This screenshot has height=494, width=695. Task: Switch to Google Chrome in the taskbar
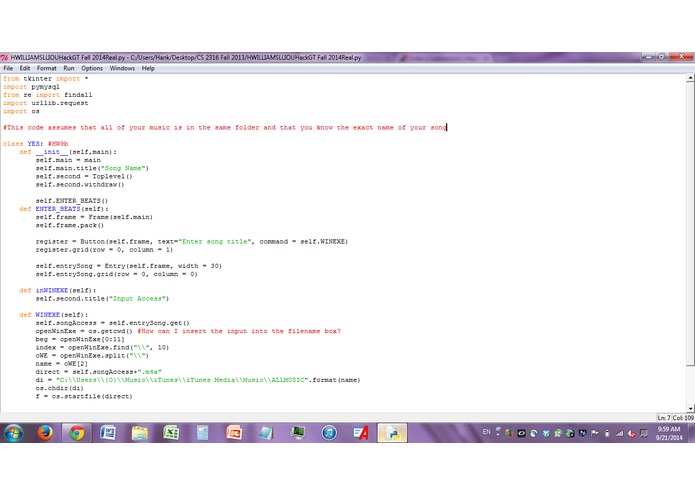pos(76,432)
